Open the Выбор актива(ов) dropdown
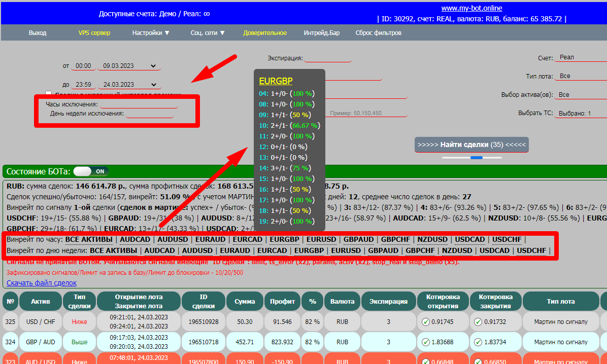This screenshot has width=607, height=364. pyautogui.click(x=581, y=94)
